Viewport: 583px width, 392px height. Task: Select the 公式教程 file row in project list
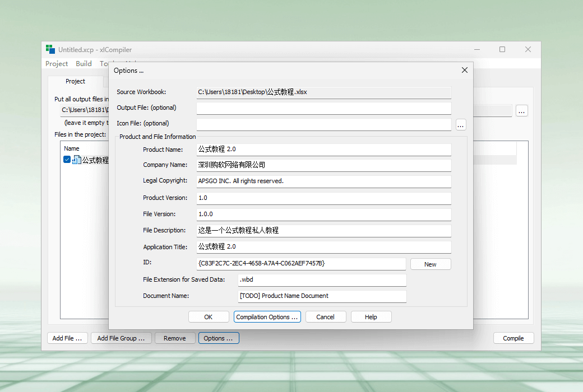(x=86, y=160)
